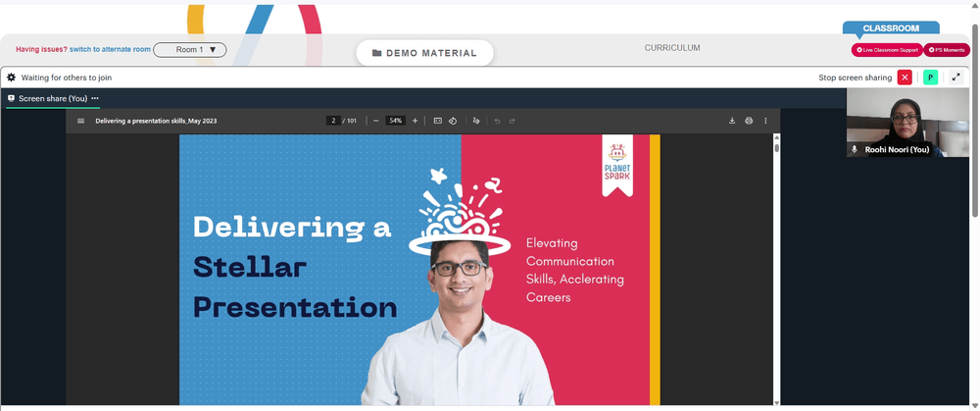Redo the PDF annotation

tap(512, 121)
